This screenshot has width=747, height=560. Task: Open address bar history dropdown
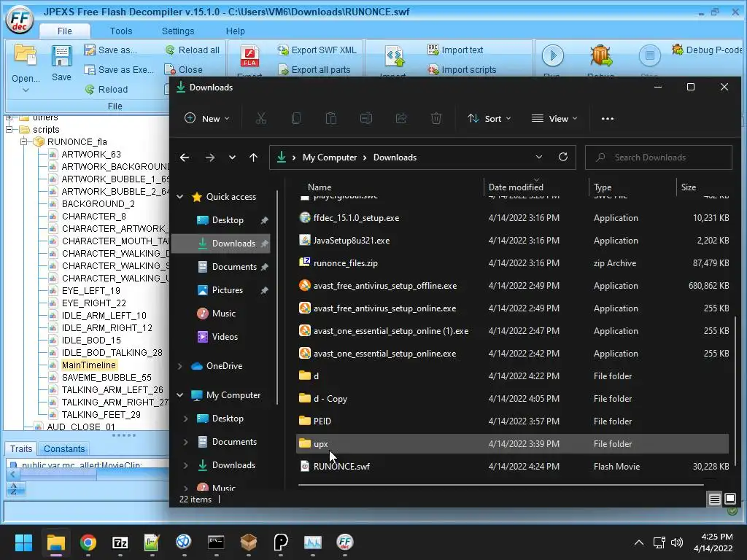[539, 157]
